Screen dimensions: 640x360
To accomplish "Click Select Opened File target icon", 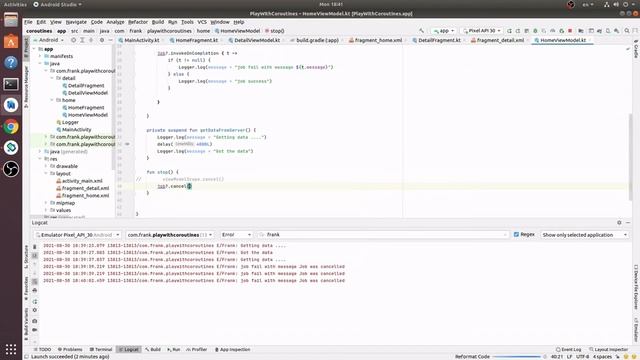I will coord(73,40).
